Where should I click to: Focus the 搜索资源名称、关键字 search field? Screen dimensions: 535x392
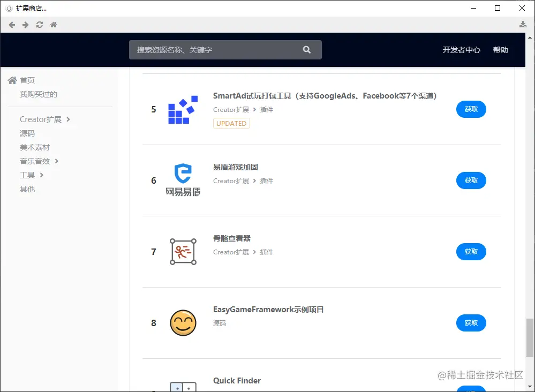tap(225, 50)
